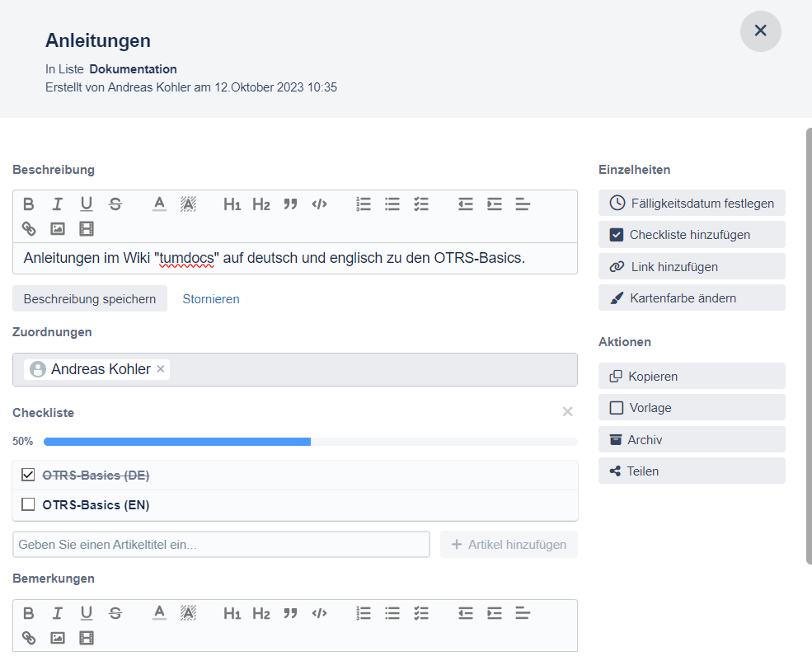Insert code block in description editor
Viewport: 812px width, 656px height.
(319, 204)
